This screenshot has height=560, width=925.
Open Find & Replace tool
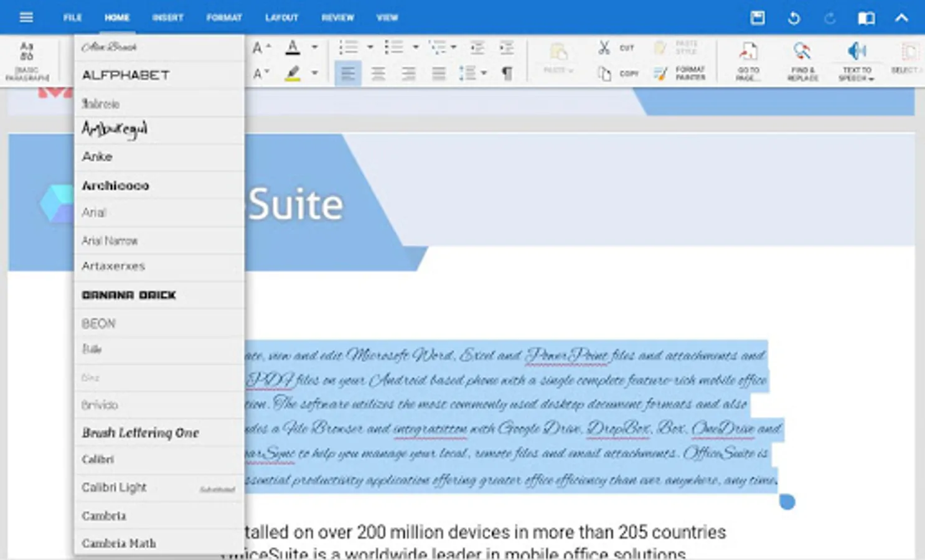802,61
